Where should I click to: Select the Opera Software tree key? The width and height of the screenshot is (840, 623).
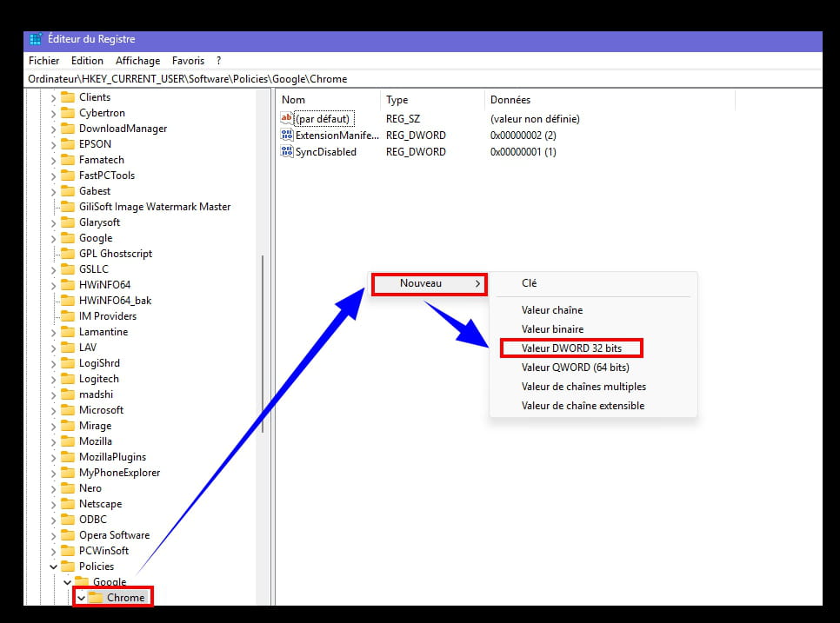tap(114, 535)
